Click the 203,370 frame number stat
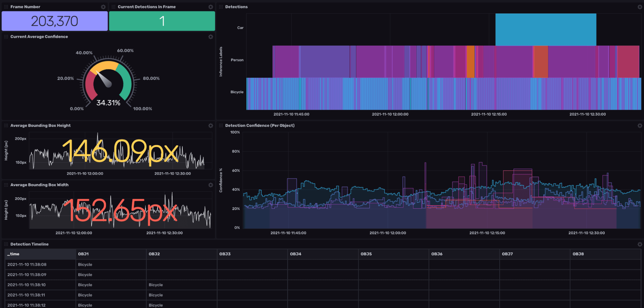The width and height of the screenshot is (644, 308). pos(54,21)
